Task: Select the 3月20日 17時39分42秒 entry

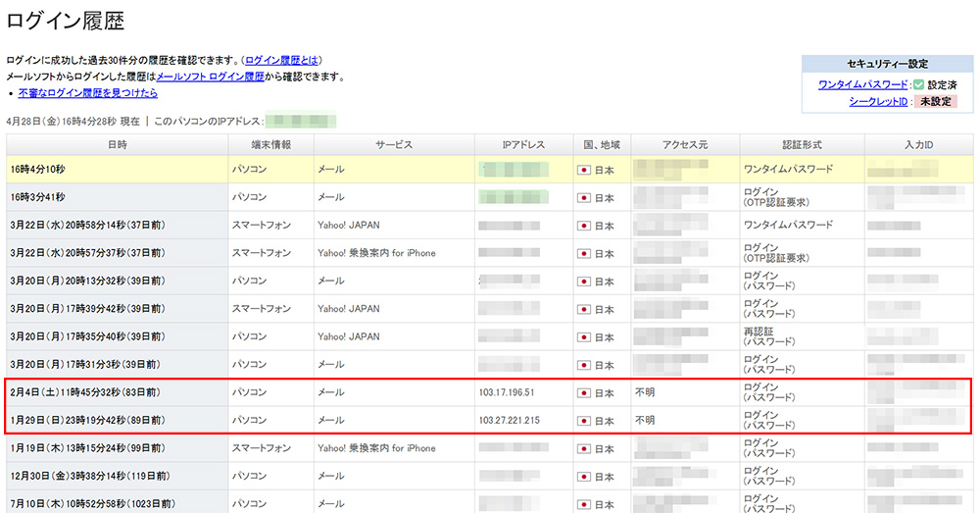Action: click(x=490, y=308)
